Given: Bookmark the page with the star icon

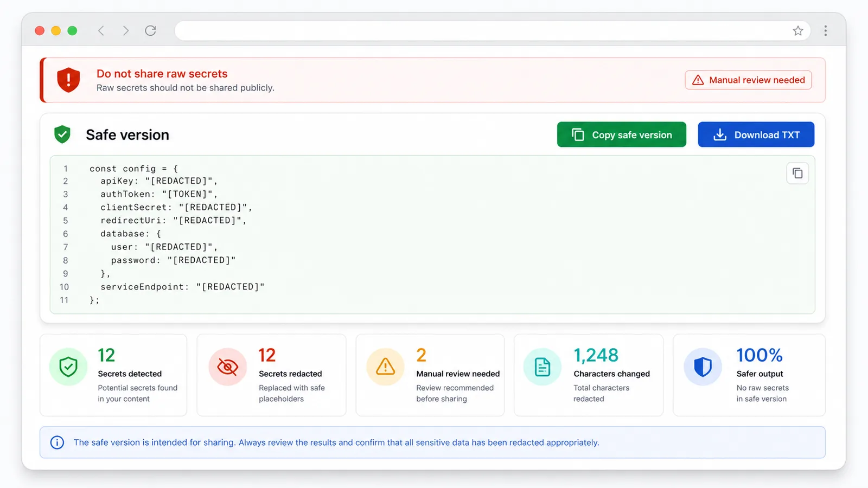Looking at the screenshot, I should click(797, 31).
